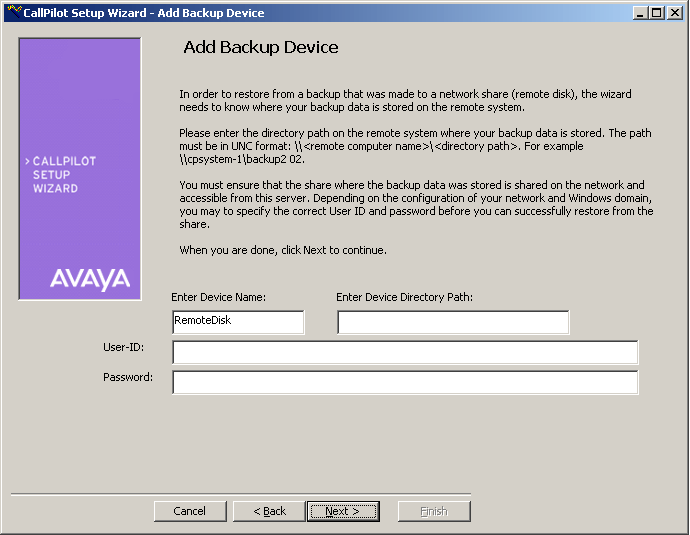Viewport: 690px width, 535px height.
Task: Click the 'User-ID:' label
Action: [x=123, y=347]
